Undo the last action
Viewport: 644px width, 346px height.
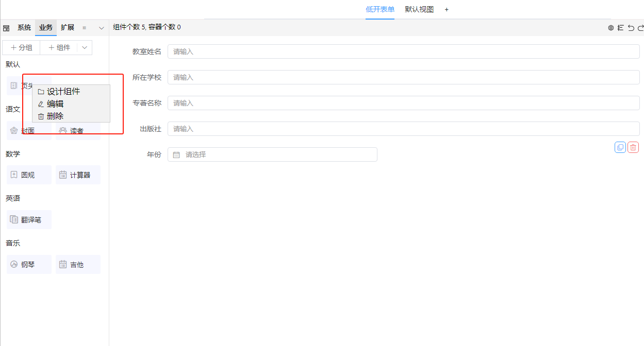click(x=631, y=28)
